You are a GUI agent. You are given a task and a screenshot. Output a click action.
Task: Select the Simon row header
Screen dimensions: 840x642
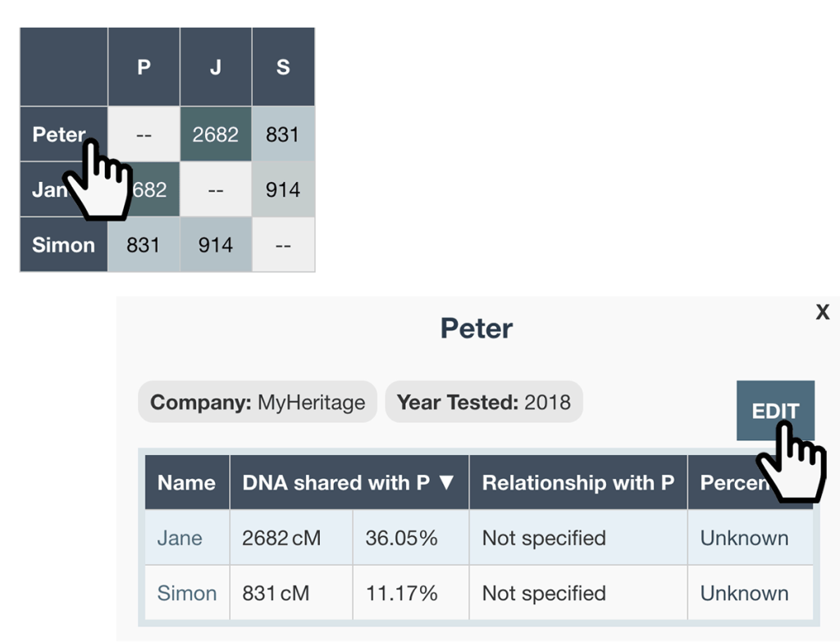click(63, 244)
